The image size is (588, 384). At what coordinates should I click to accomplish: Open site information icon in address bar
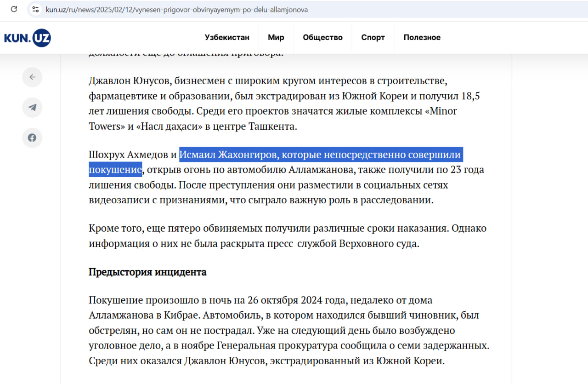click(35, 9)
